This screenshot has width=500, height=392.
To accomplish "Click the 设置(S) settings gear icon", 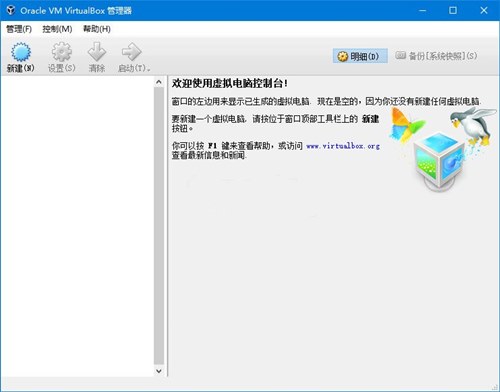I will click(62, 52).
